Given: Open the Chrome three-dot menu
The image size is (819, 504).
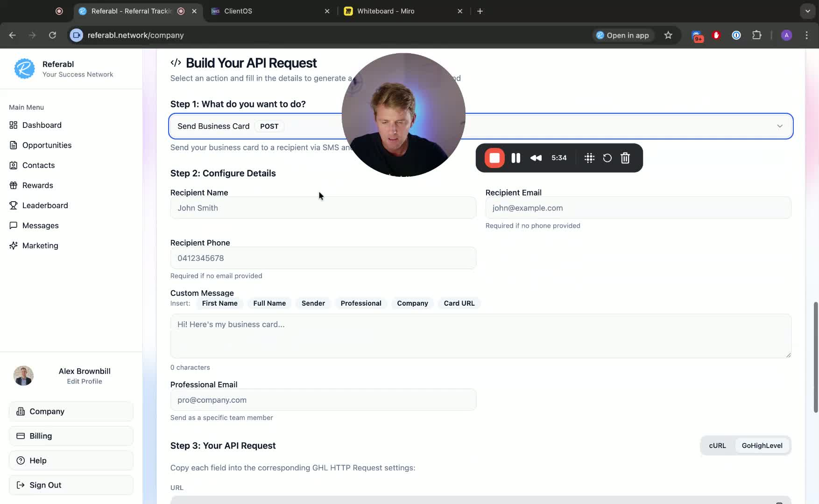Looking at the screenshot, I should tap(806, 35).
